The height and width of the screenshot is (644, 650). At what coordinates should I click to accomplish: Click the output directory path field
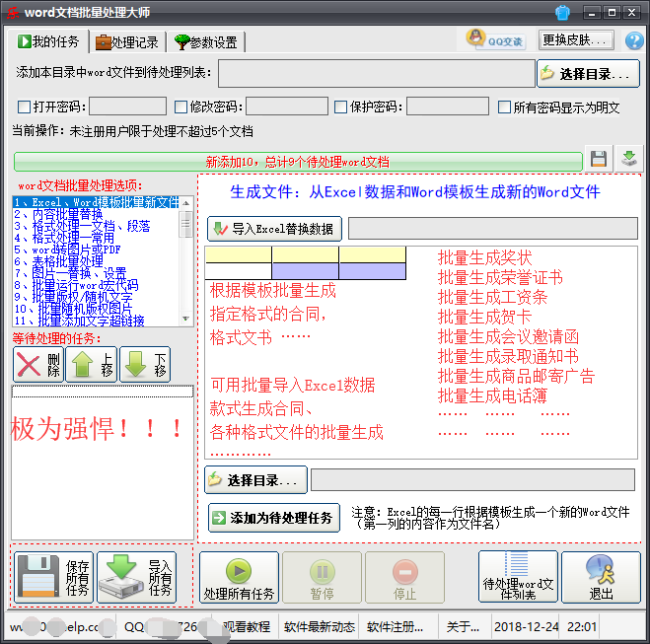point(473,480)
